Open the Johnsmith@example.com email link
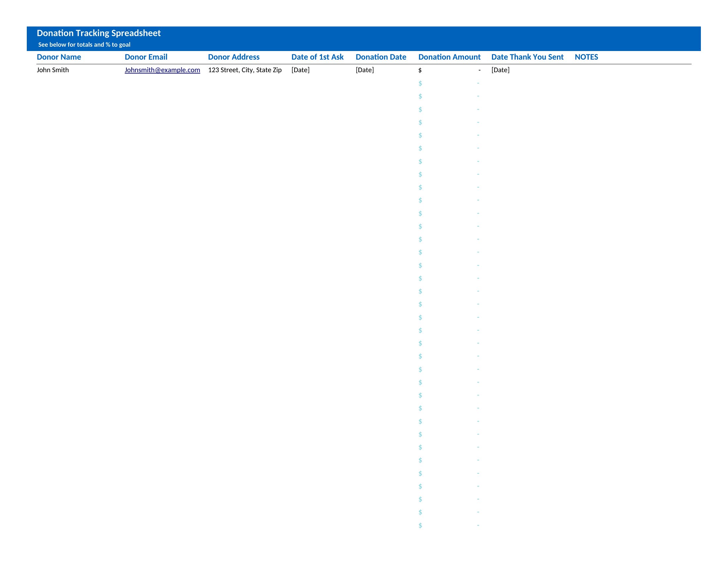 [162, 70]
